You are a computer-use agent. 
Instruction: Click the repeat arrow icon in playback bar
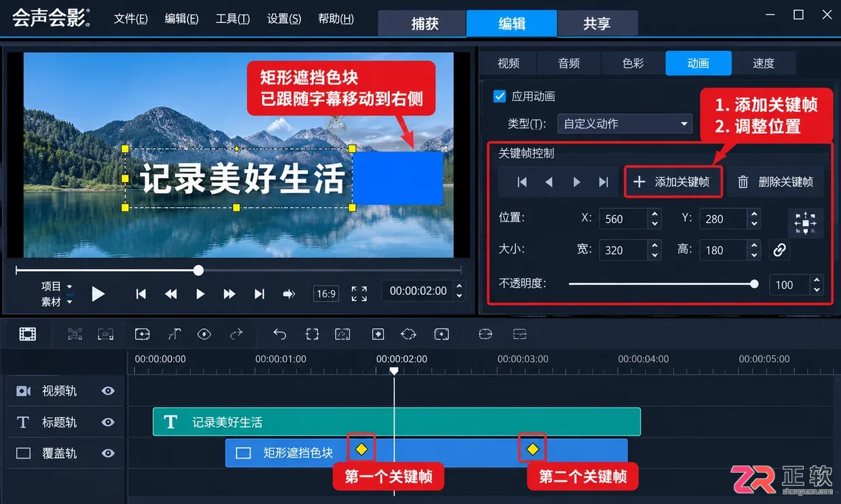[x=289, y=293]
